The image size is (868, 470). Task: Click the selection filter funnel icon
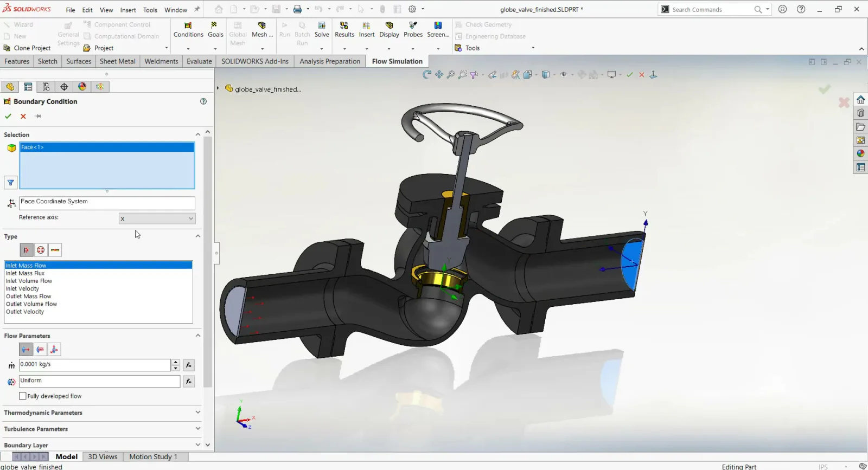(10, 183)
